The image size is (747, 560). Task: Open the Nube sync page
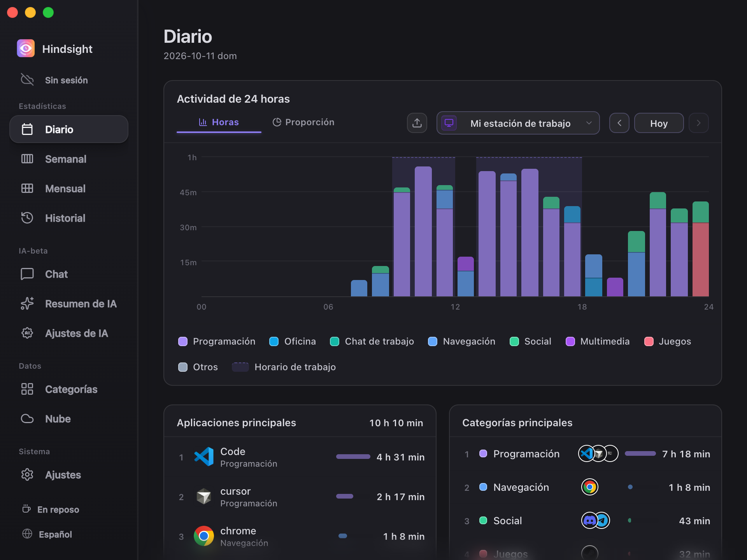[x=69, y=418]
